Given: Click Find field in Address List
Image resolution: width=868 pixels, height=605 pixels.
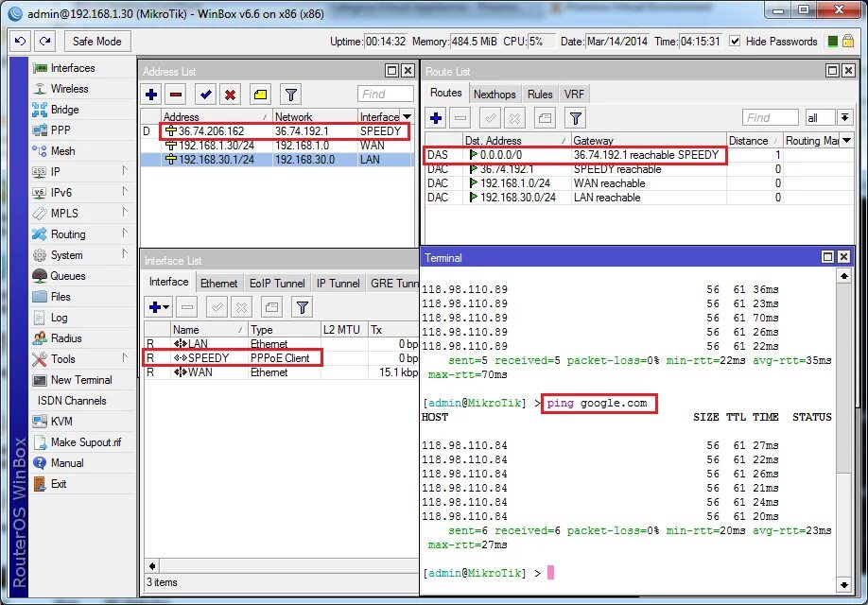Looking at the screenshot, I should [x=385, y=95].
